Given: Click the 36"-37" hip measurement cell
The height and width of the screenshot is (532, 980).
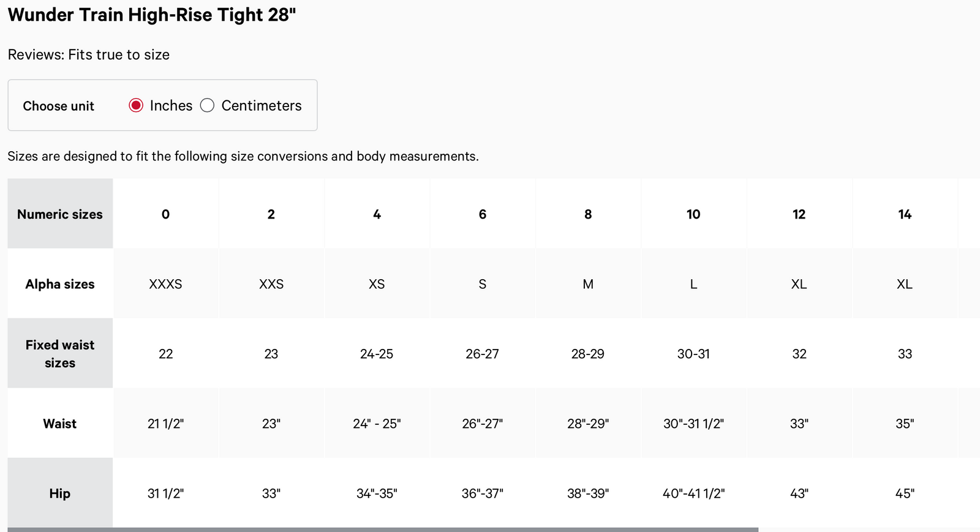Looking at the screenshot, I should 482,493.
